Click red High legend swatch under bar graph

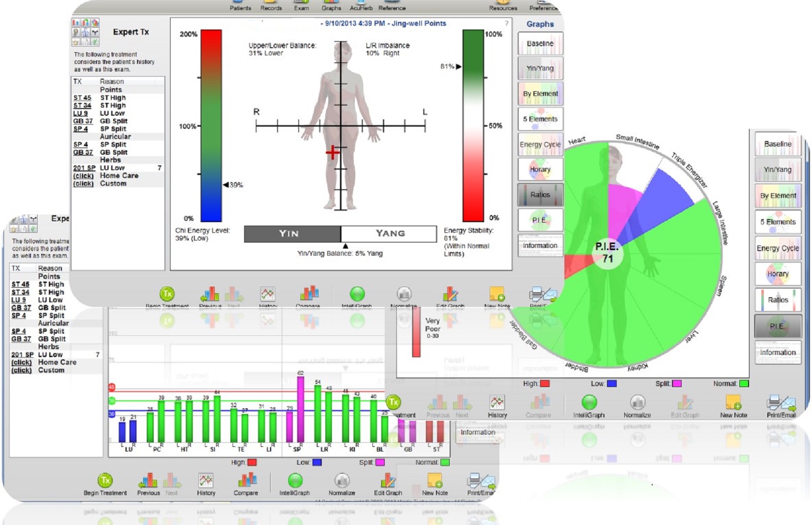pos(252,463)
